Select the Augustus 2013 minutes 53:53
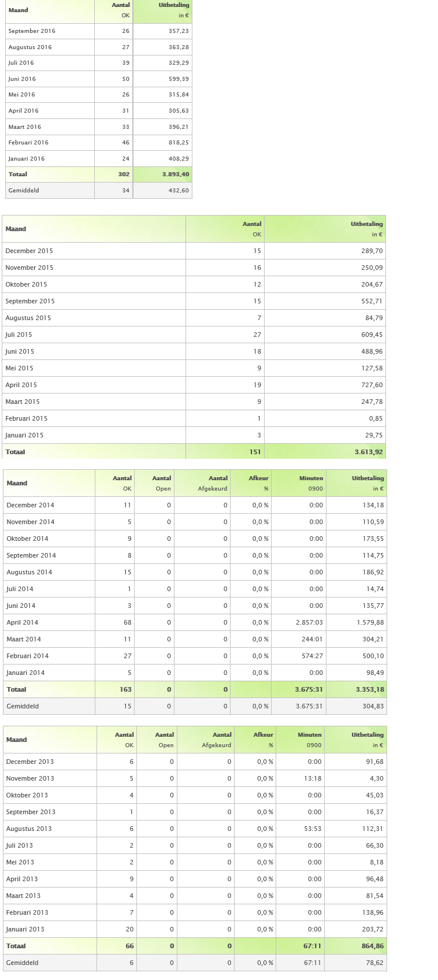438x980 pixels. pyautogui.click(x=313, y=829)
